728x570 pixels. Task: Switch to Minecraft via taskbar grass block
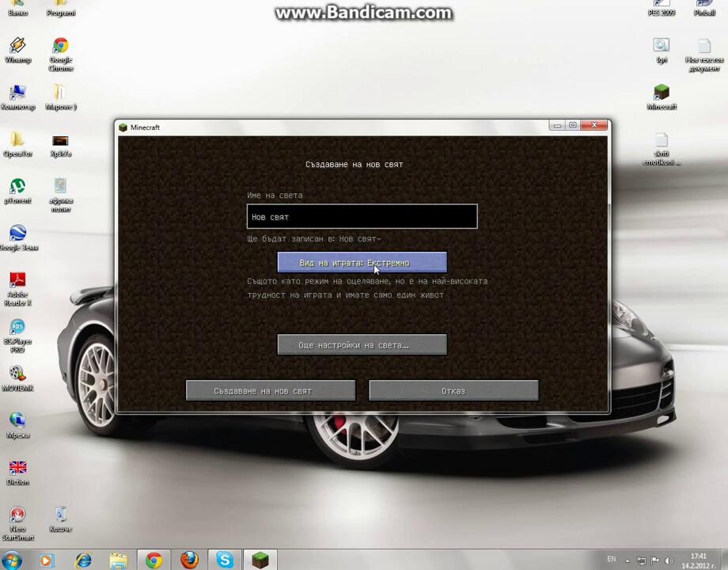click(x=260, y=560)
